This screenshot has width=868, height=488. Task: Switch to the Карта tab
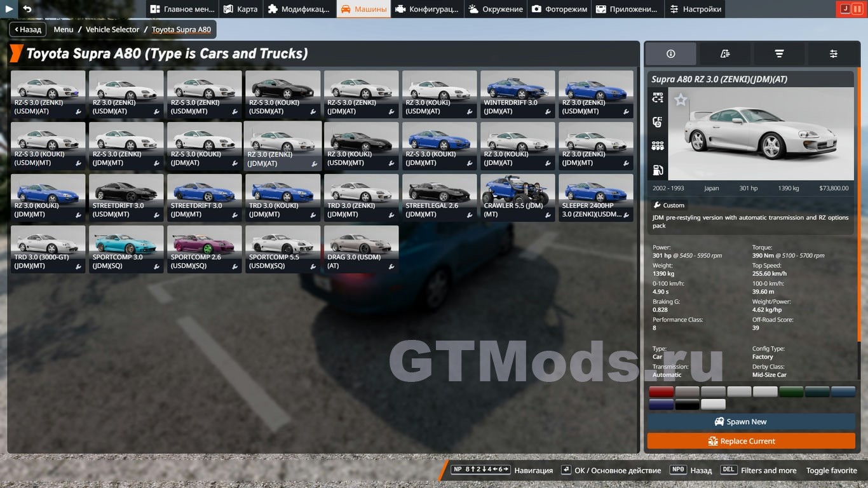click(240, 9)
